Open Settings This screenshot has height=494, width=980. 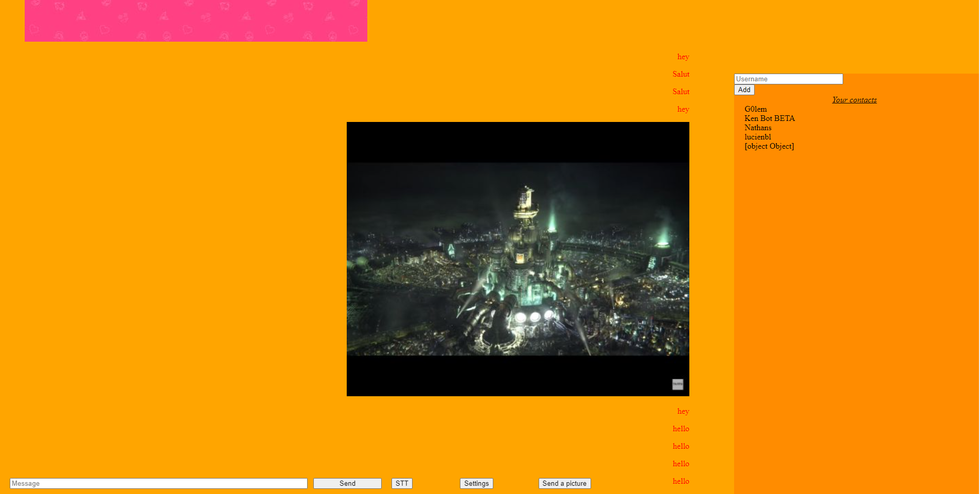pos(476,483)
